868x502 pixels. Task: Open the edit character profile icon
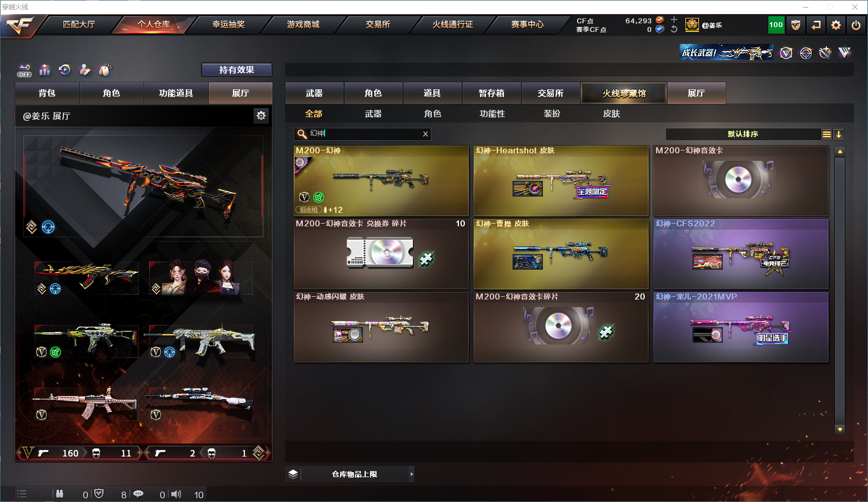[x=85, y=70]
